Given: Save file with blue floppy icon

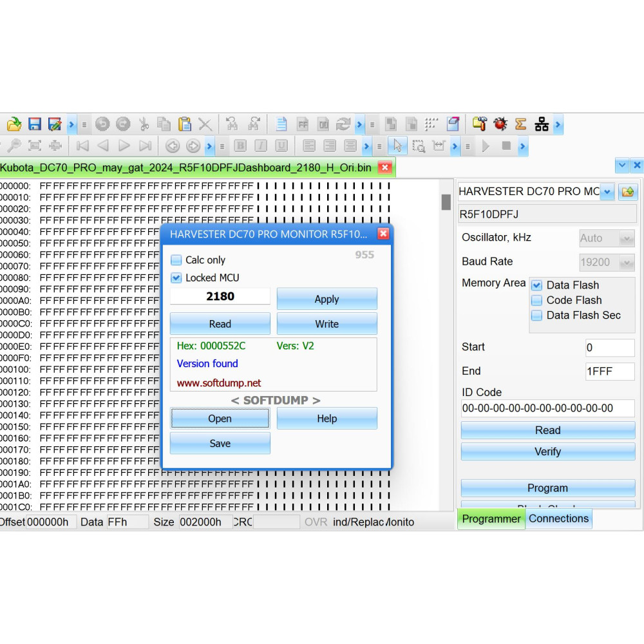Looking at the screenshot, I should (x=35, y=124).
